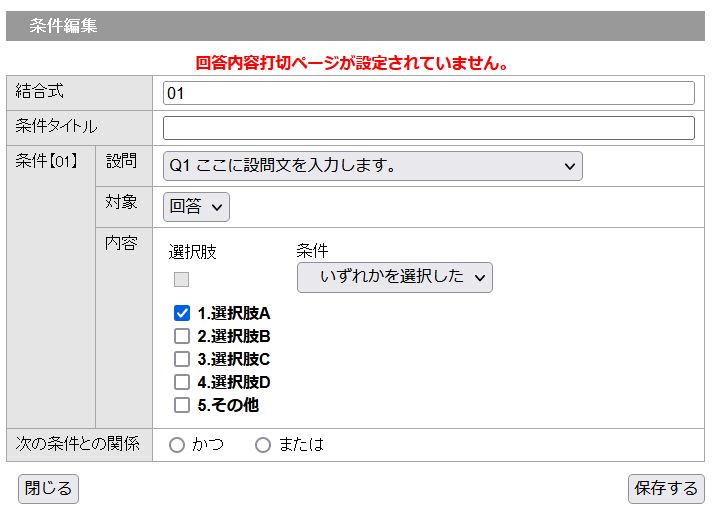Click the 結合式 input field
Viewport: 712px width, 511px height.
click(428, 93)
